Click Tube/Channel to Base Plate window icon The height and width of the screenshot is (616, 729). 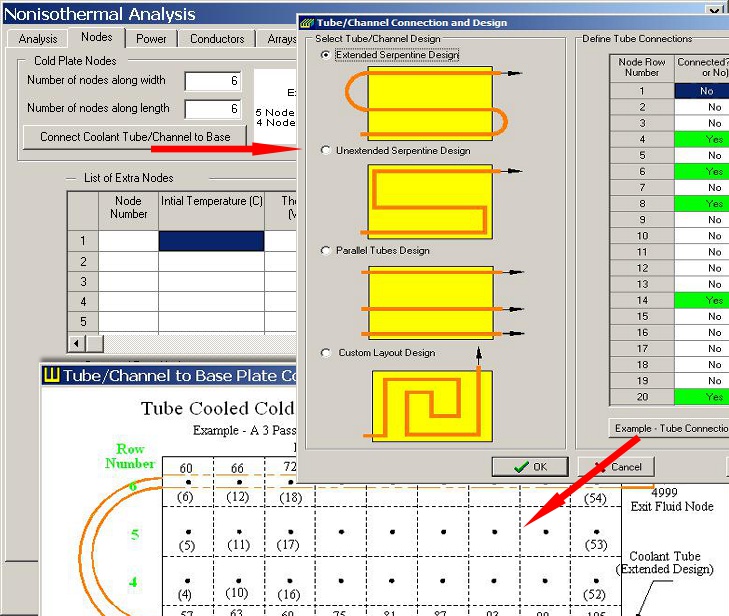[51, 375]
